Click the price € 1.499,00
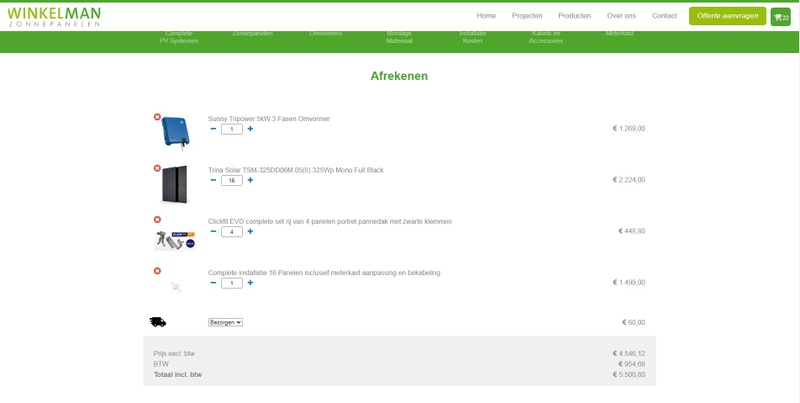The height and width of the screenshot is (403, 800). (629, 282)
